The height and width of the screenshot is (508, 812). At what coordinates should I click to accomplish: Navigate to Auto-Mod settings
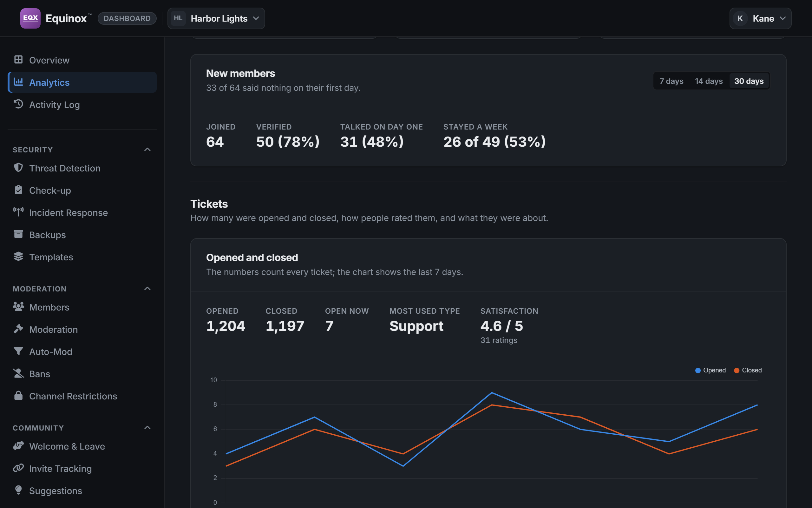[x=82, y=351]
